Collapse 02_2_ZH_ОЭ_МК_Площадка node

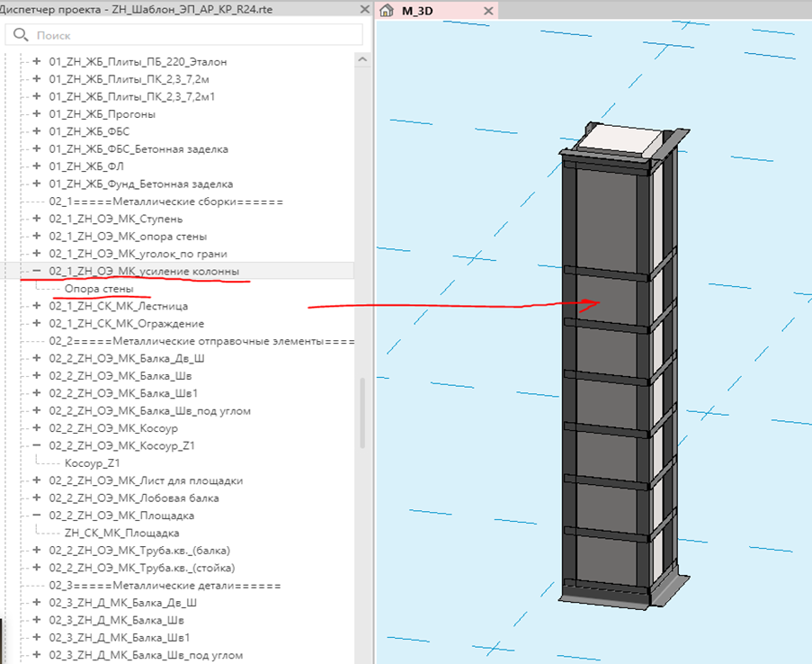click(x=37, y=516)
